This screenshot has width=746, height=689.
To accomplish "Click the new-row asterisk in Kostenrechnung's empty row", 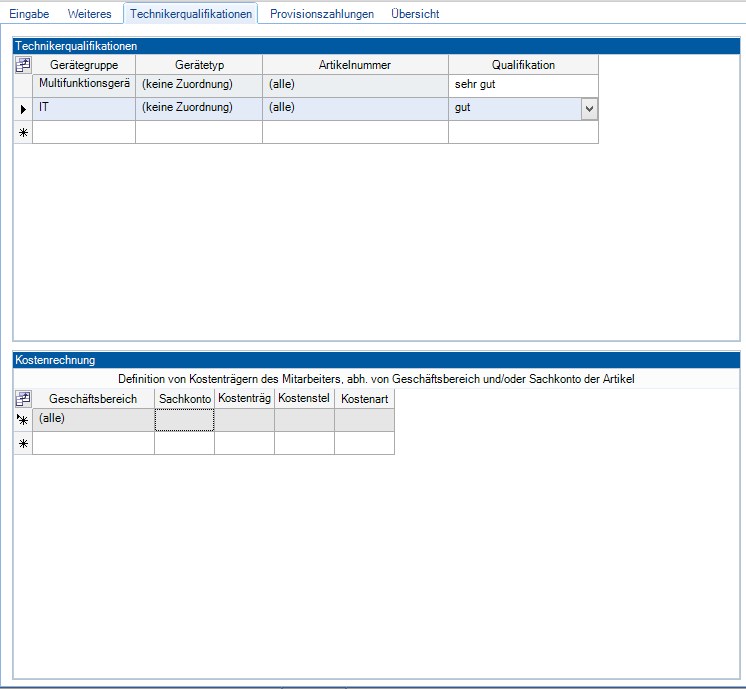I will pyautogui.click(x=23, y=443).
